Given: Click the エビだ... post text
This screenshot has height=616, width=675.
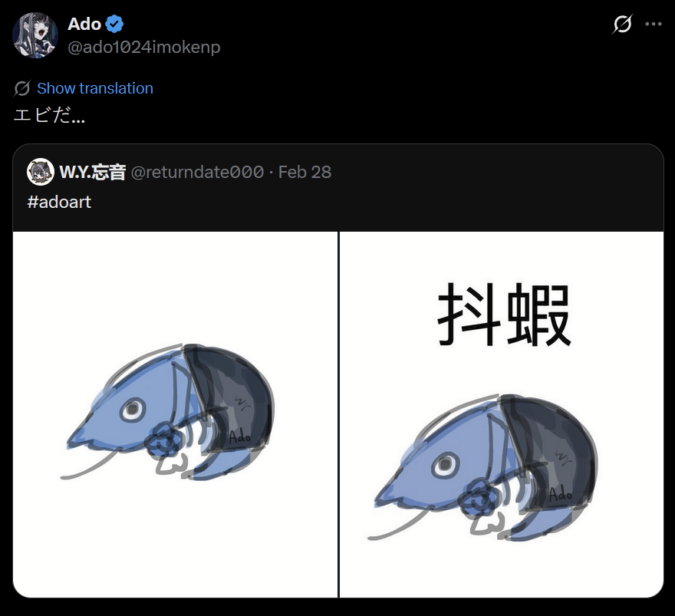Looking at the screenshot, I should click(50, 115).
